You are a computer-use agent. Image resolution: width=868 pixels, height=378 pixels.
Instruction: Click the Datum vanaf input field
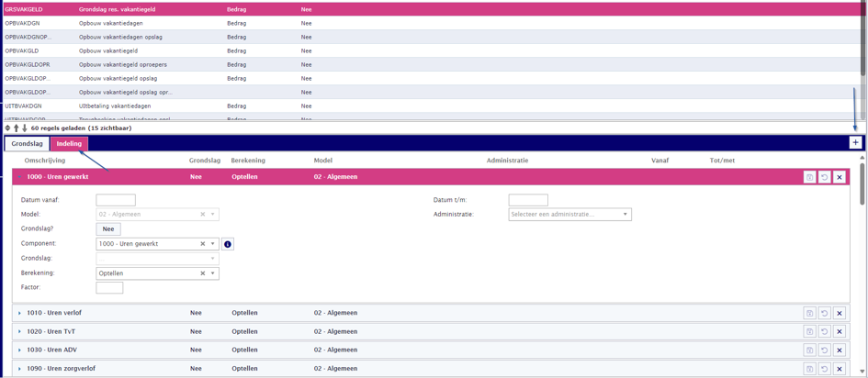point(116,200)
